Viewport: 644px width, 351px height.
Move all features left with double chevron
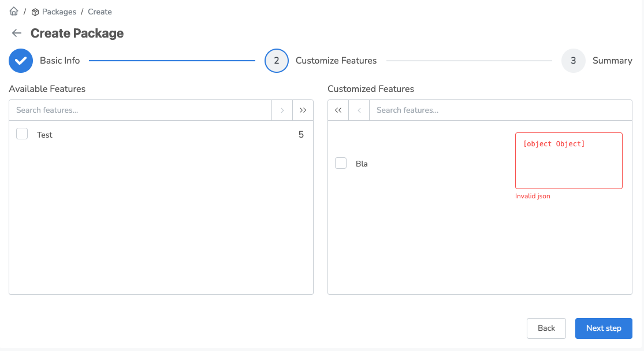(x=338, y=110)
